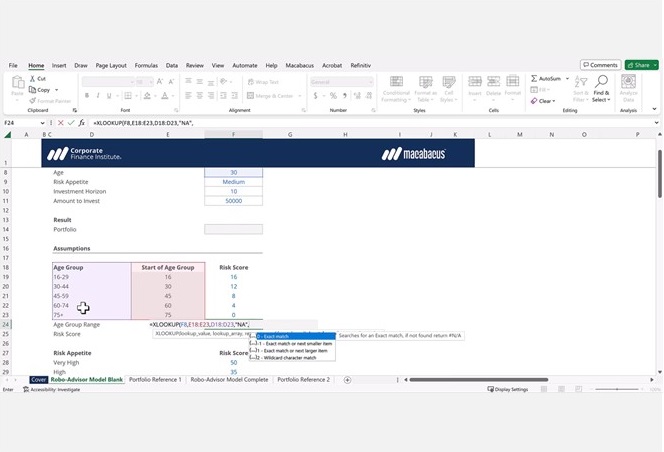Click the Decrease Decimal icon
This screenshot has width=664, height=452.
coord(368,96)
